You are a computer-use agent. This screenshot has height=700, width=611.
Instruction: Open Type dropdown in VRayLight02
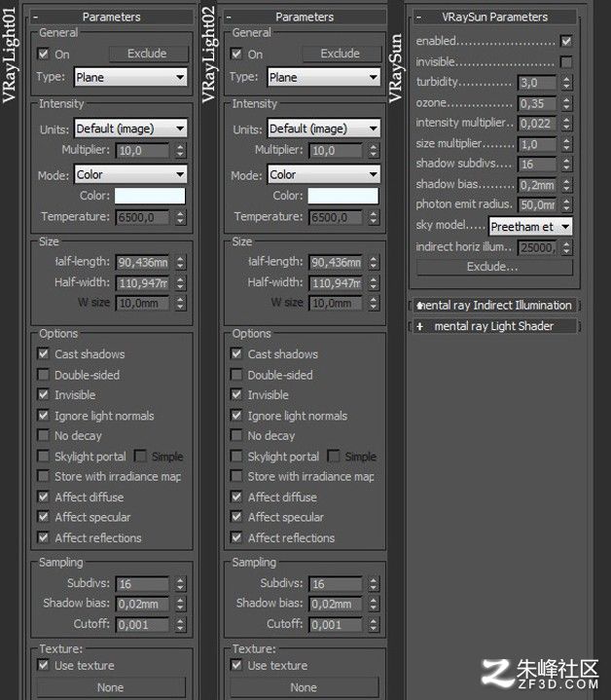pos(324,77)
